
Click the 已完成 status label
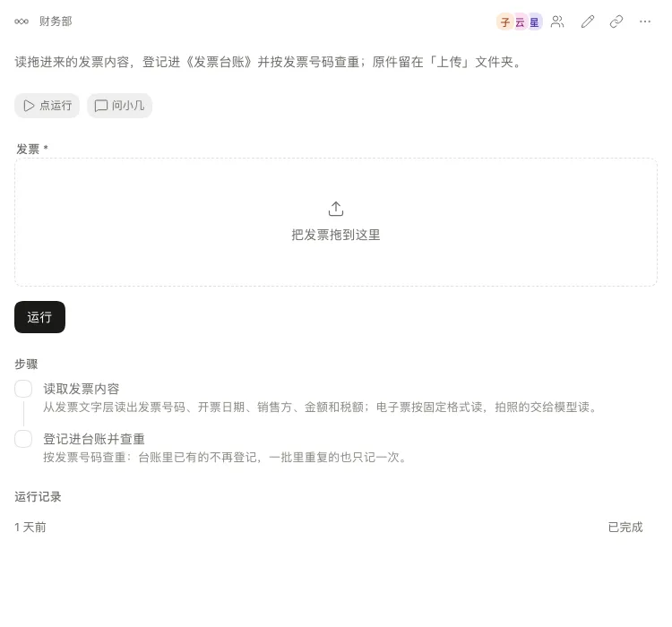[625, 528]
